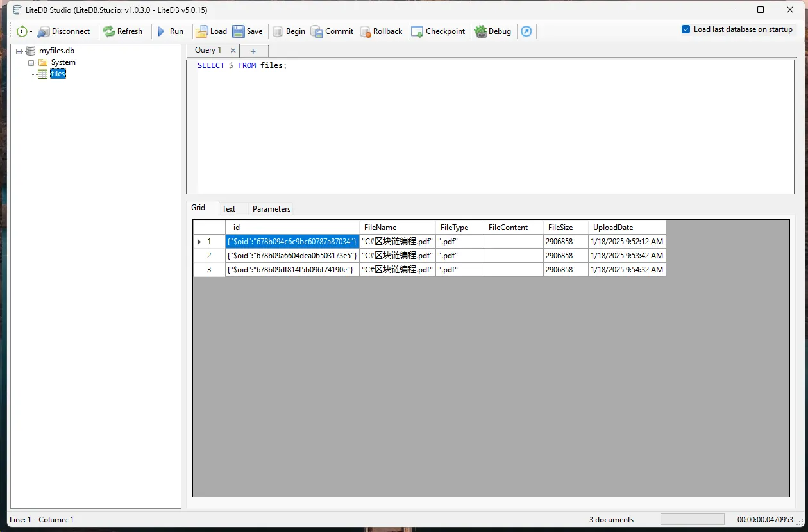This screenshot has width=808, height=532.
Task: Collapse the myfiles.db tree node
Action: (x=19, y=51)
